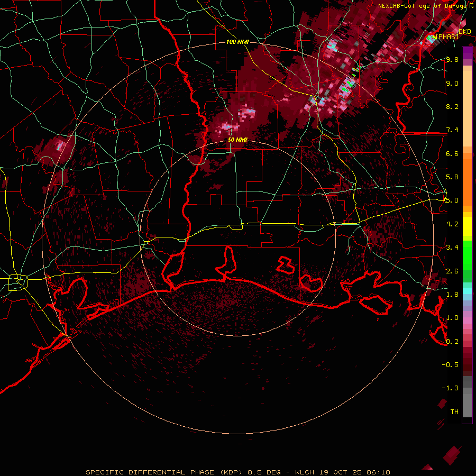This screenshot has width=476, height=476.
Task: Select the 5.0 value on color scale
Action: tap(452, 200)
